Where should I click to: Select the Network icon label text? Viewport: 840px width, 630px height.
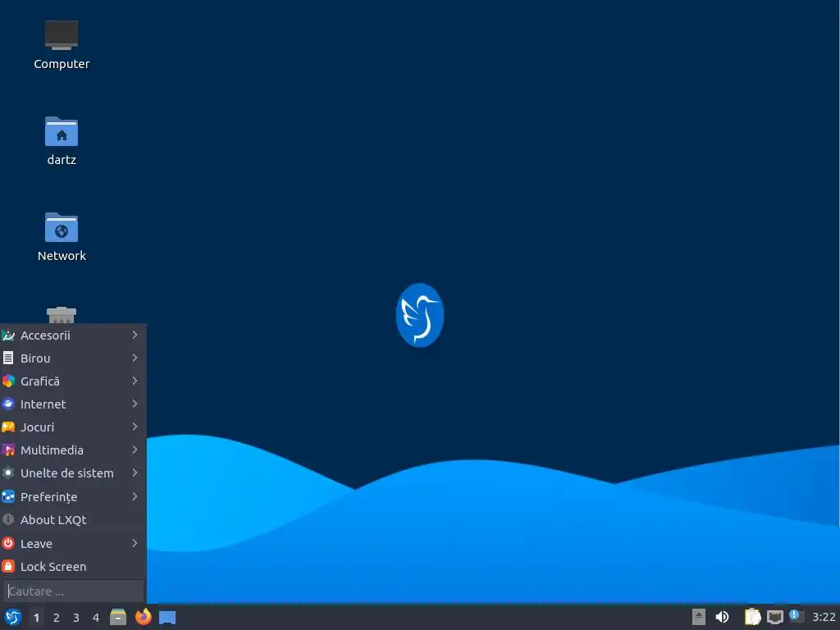(62, 256)
